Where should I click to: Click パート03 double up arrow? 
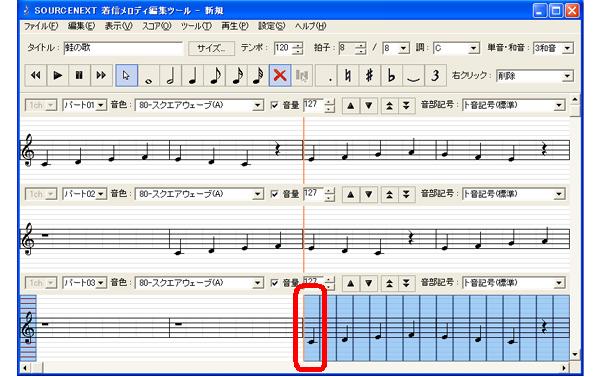point(389,283)
